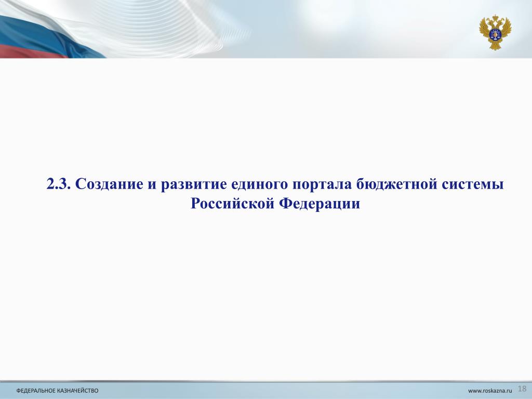Click the footer text ФЕДЕРАЛЬНОЕ КАЗНАЧЕЙСТВО
This screenshot has width=532, height=399.
[x=57, y=391]
